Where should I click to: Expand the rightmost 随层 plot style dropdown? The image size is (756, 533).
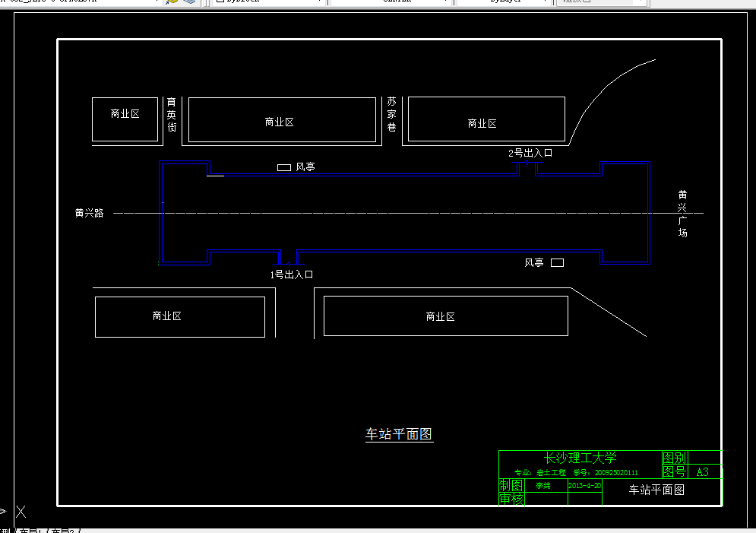point(641,2)
